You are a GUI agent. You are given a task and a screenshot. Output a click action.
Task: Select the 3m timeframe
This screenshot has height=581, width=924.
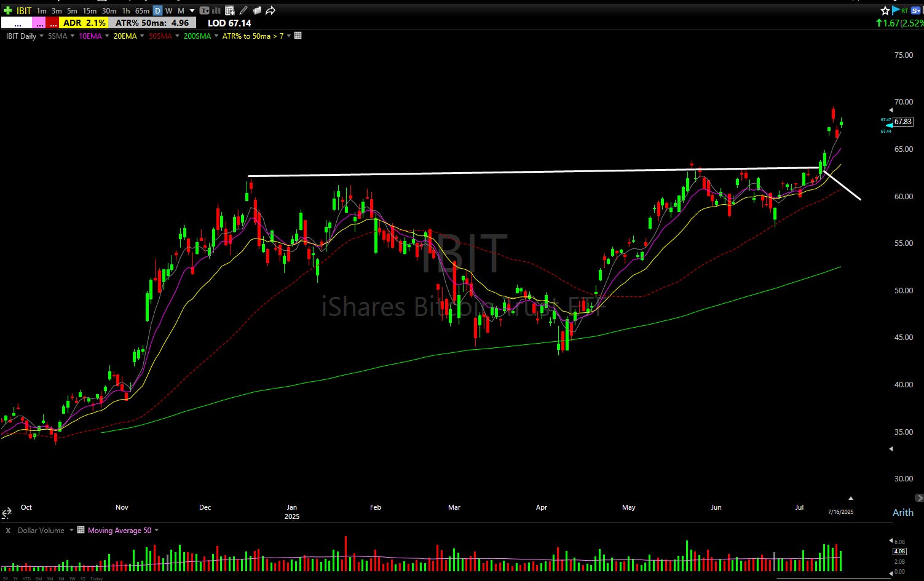click(x=57, y=10)
